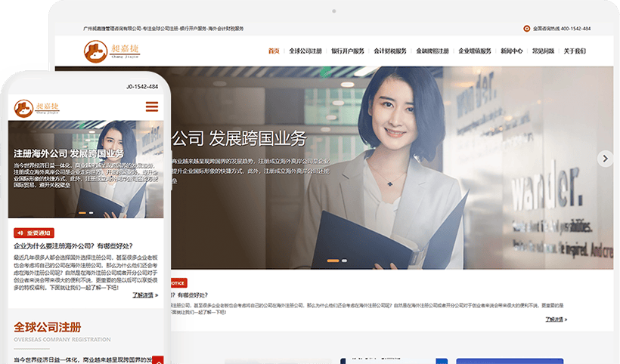This screenshot has width=620, height=364.
Task: Open the 全球公司注册 menu item
Action: 305,51
